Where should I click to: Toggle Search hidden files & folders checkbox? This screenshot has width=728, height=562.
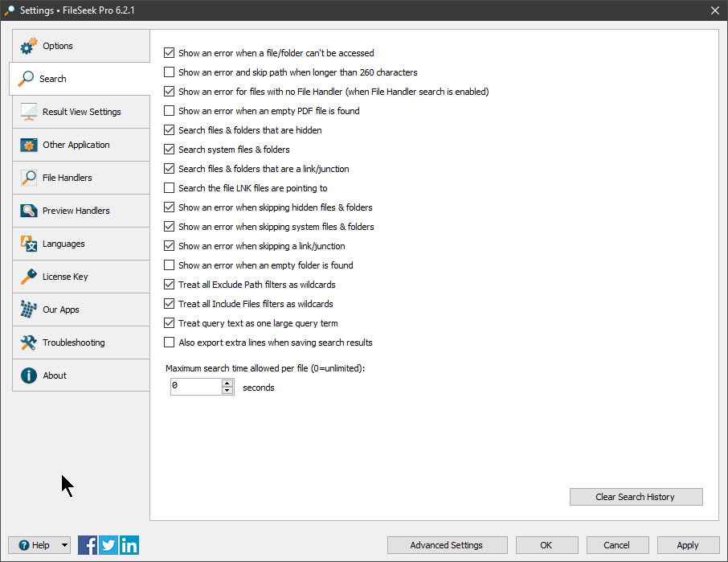[169, 130]
